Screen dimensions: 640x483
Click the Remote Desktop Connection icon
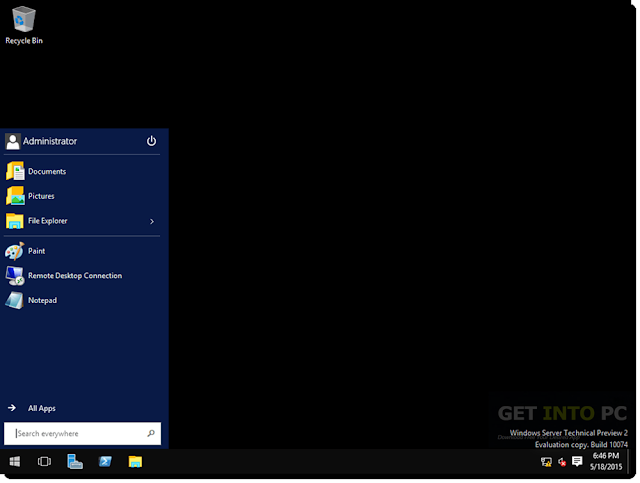[x=15, y=276]
